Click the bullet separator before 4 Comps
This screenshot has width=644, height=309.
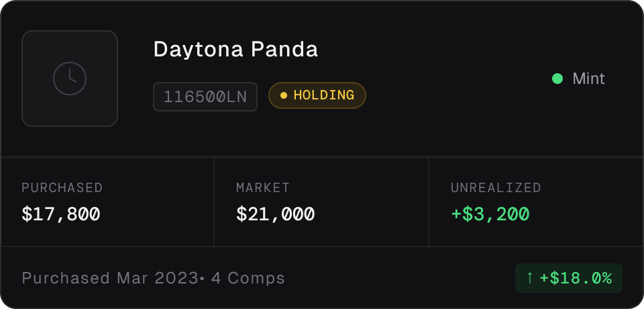(202, 279)
